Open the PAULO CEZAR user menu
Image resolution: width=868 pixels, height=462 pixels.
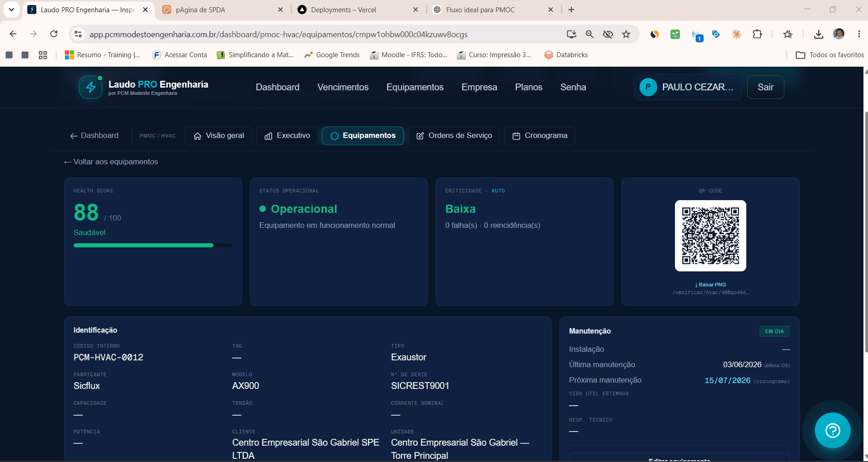click(688, 87)
